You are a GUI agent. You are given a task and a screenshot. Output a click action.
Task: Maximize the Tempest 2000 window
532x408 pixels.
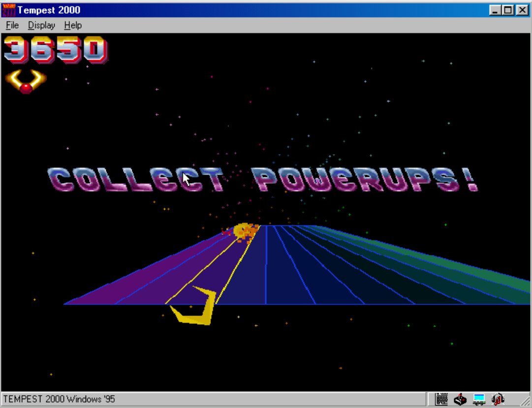click(x=508, y=10)
